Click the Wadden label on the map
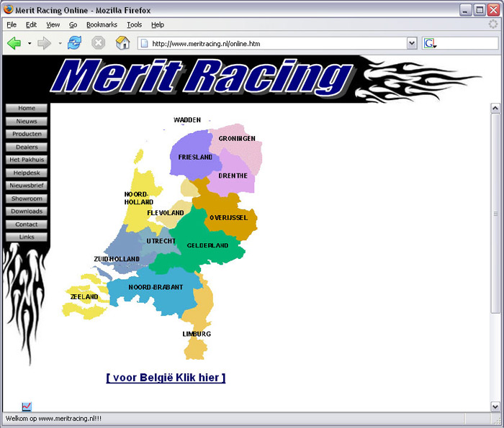The width and height of the screenshot is (504, 428). point(187,120)
